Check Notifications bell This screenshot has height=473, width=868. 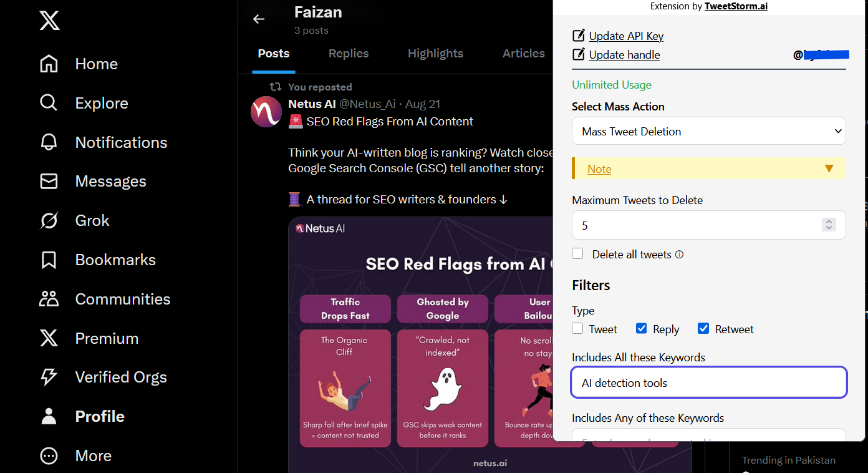(x=120, y=142)
